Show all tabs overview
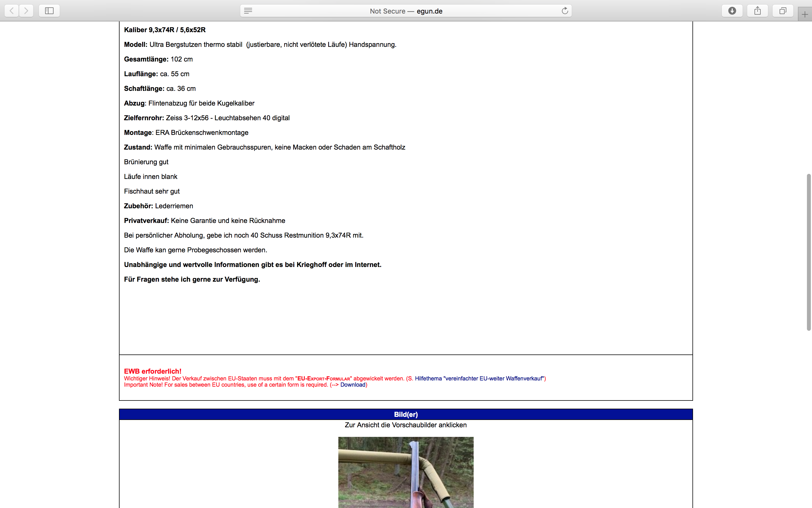The height and width of the screenshot is (508, 812). tap(783, 11)
